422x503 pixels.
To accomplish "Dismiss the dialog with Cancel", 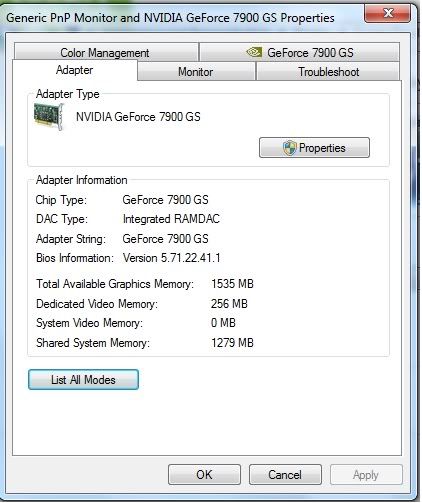I will pyautogui.click(x=285, y=475).
